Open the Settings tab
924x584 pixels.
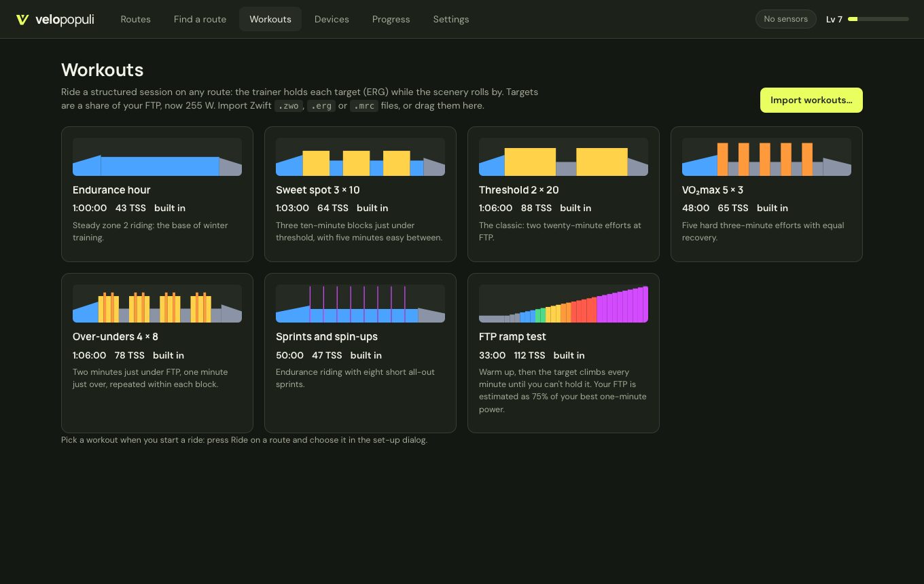[451, 19]
